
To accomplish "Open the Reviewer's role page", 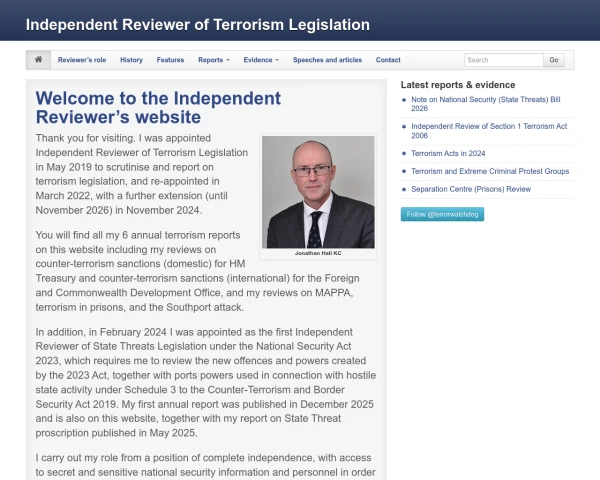I will tap(82, 60).
